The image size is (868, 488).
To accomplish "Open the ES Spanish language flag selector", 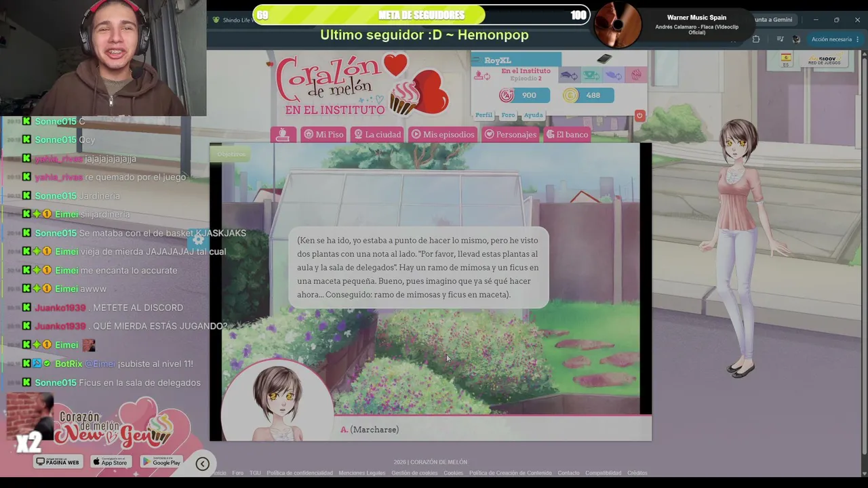I will pos(786,60).
